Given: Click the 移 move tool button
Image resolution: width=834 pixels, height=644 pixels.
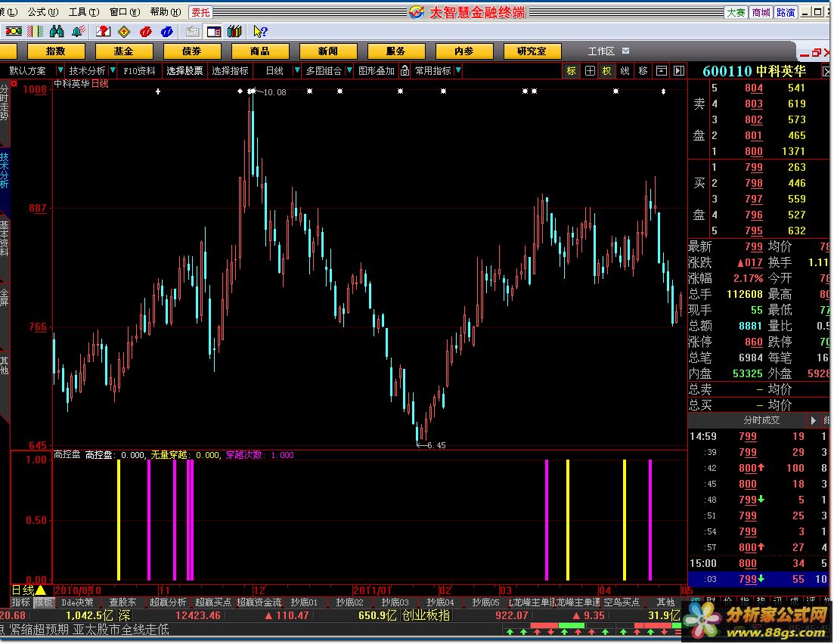Looking at the screenshot, I should click(x=643, y=71).
